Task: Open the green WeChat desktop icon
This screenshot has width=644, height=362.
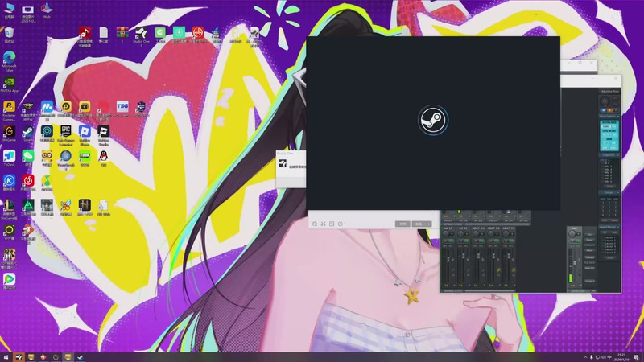Action: coord(28,157)
